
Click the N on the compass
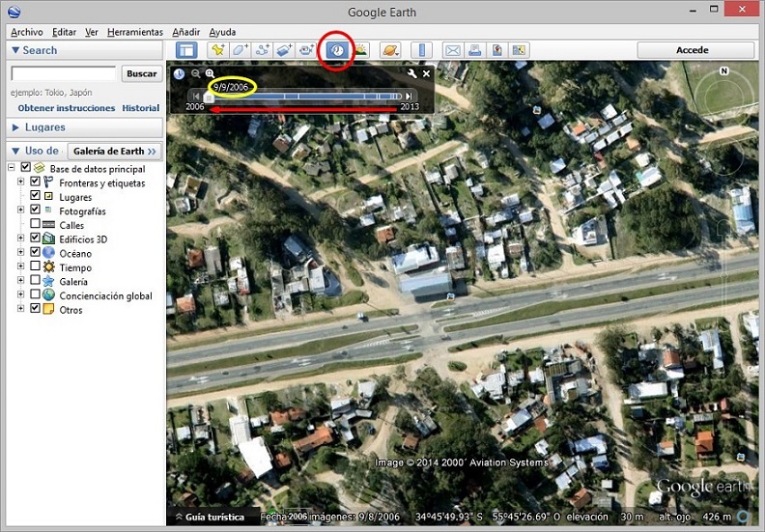click(724, 71)
